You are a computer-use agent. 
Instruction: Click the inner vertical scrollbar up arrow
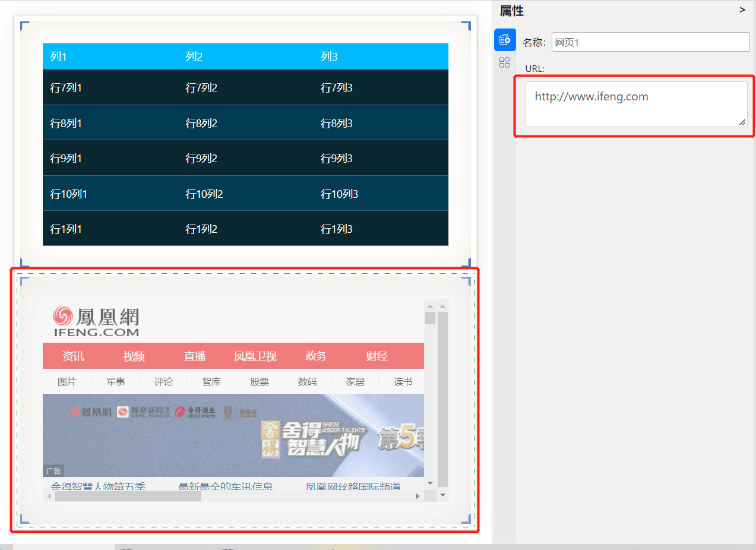point(431,306)
